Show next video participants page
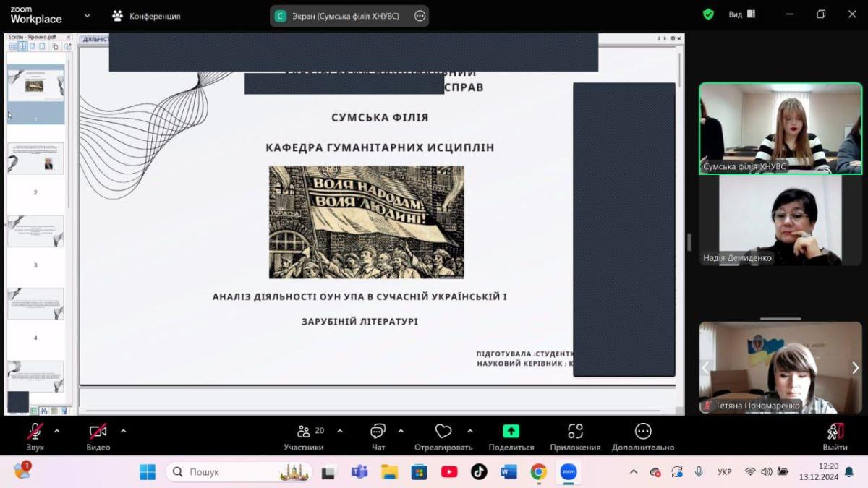This screenshot has height=488, width=868. click(x=855, y=368)
